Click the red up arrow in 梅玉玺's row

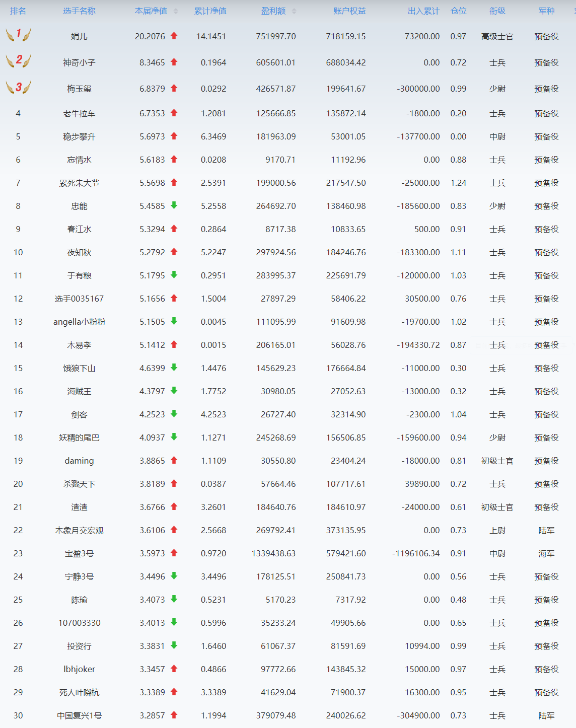[174, 88]
